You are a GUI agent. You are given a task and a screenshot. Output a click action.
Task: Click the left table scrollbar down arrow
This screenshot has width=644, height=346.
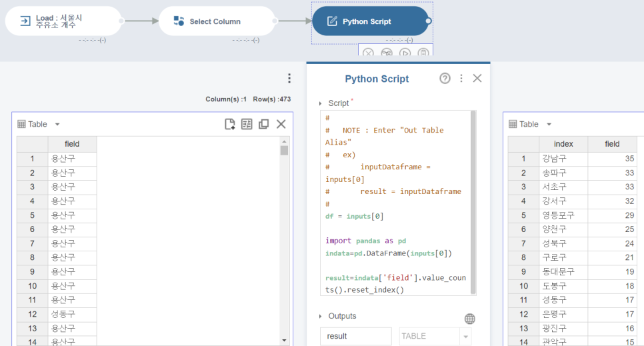[x=284, y=340]
